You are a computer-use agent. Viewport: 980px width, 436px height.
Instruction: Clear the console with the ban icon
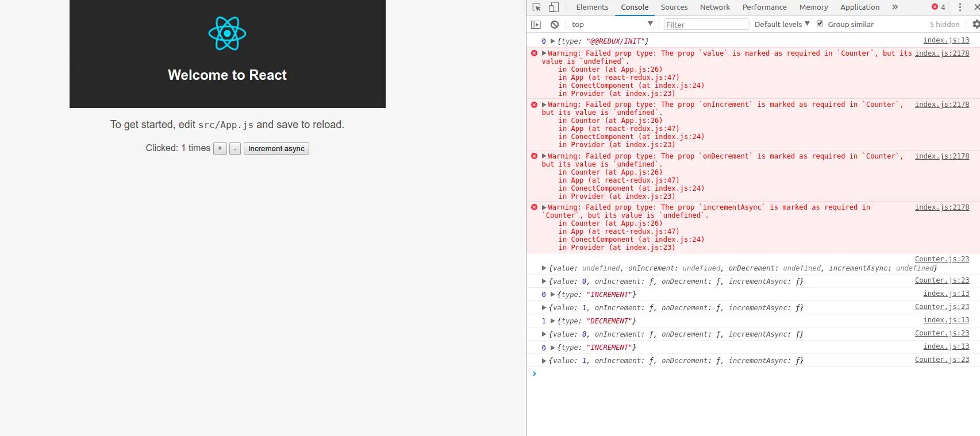coord(555,25)
